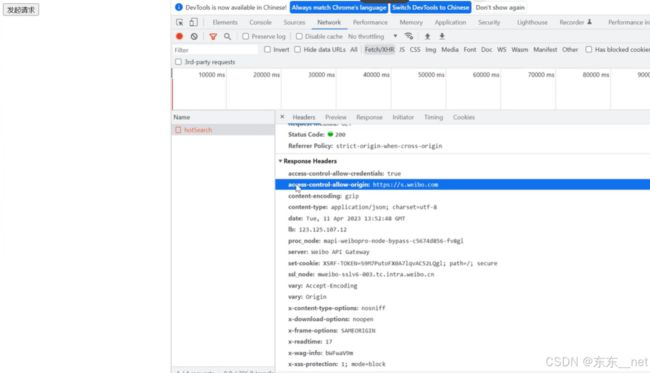The image size is (650, 373).
Task: Click the Referrer Policy row
Action: pos(463,146)
